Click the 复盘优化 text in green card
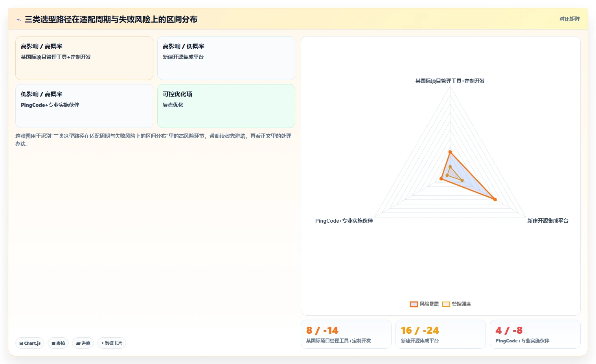This screenshot has height=364, width=596. tap(173, 105)
